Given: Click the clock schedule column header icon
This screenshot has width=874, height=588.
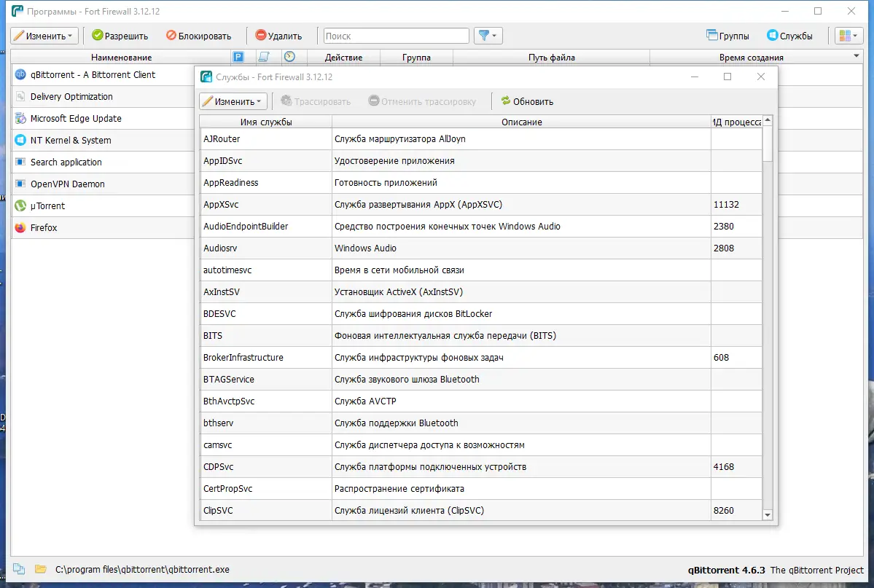Looking at the screenshot, I should click(289, 57).
